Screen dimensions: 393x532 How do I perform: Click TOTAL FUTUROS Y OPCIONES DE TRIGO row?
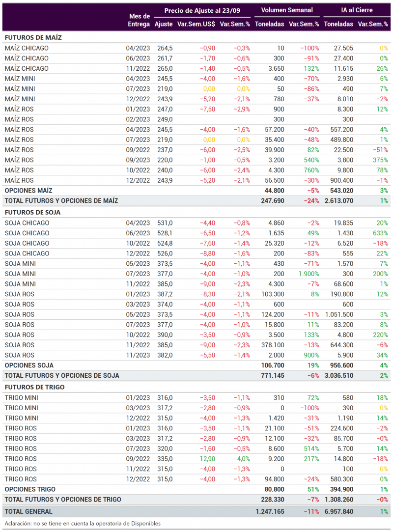click(x=196, y=500)
